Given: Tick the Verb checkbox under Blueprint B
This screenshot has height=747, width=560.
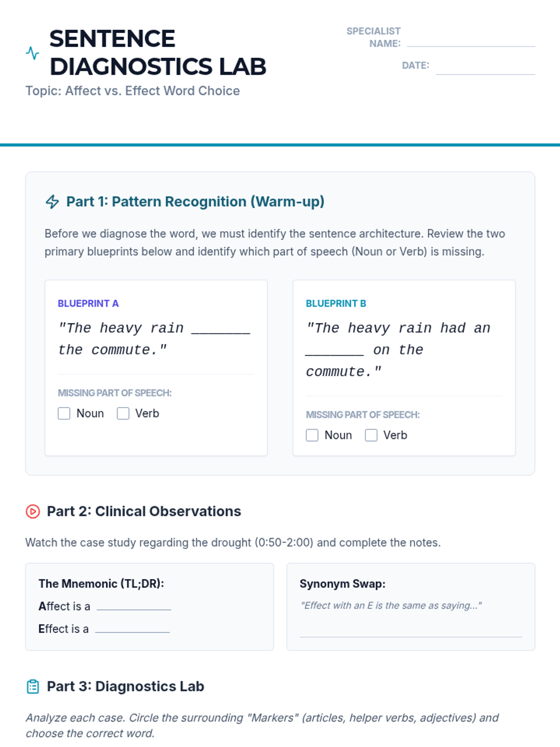Looking at the screenshot, I should (x=371, y=436).
